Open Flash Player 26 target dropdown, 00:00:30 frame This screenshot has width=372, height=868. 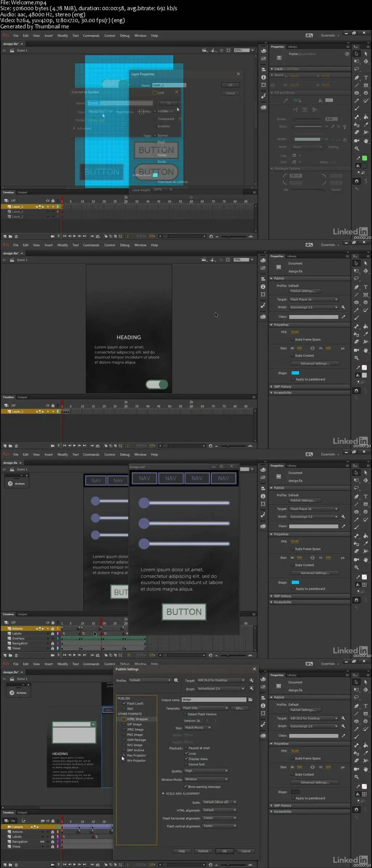(x=314, y=299)
